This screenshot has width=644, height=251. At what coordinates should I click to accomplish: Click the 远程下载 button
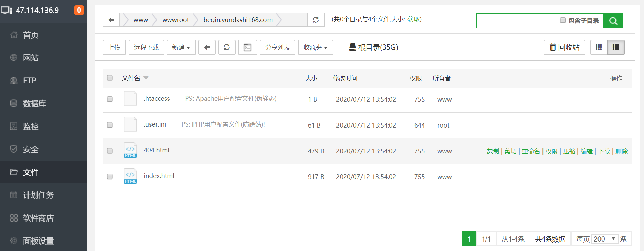146,47
